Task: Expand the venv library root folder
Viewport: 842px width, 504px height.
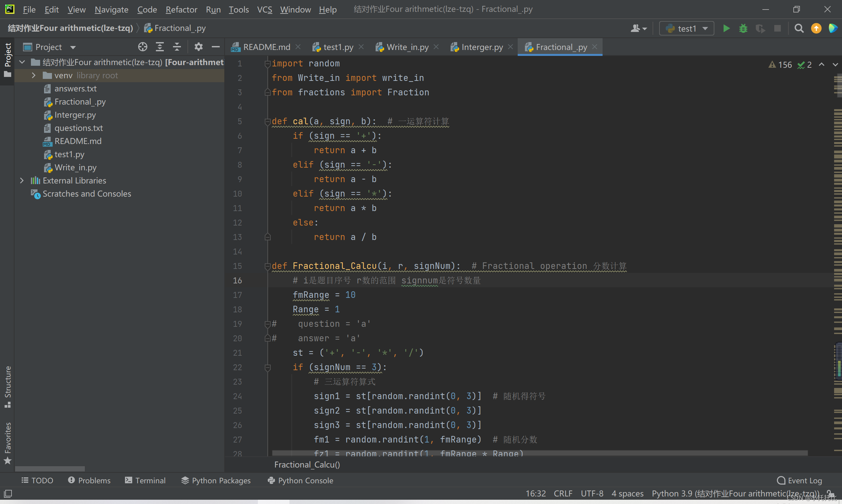Action: 34,75
